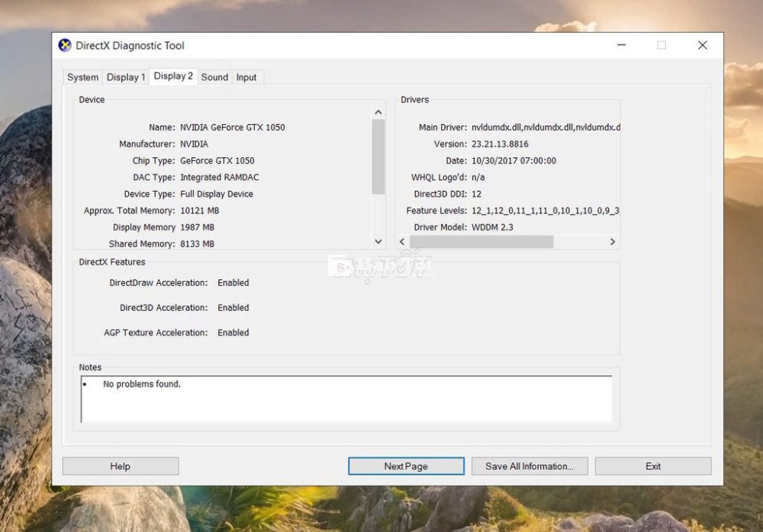
Task: Click the Main Driver value nvldumdx.dll
Action: 546,127
